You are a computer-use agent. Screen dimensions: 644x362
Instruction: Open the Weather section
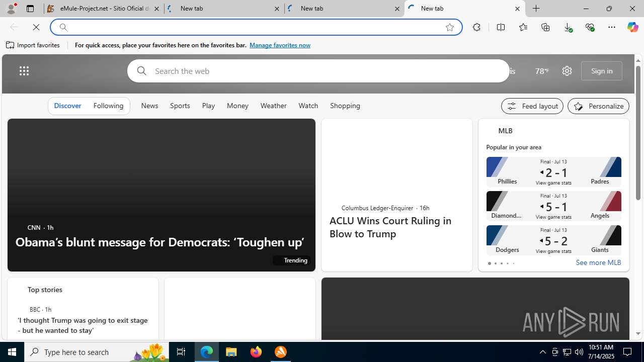click(274, 106)
